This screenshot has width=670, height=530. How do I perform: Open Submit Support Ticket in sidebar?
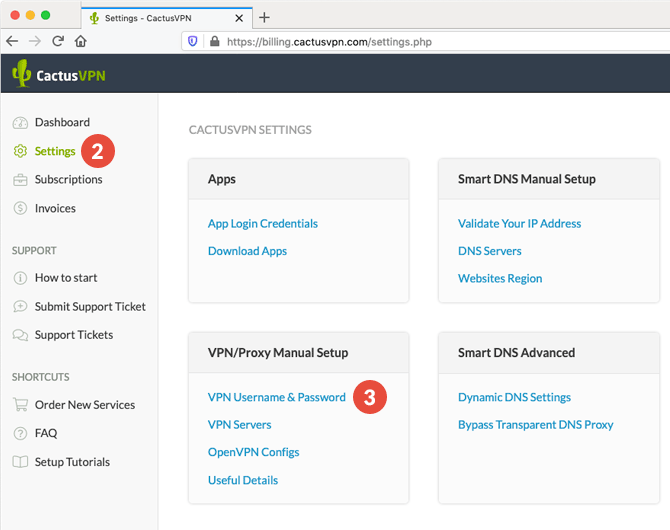click(x=90, y=306)
